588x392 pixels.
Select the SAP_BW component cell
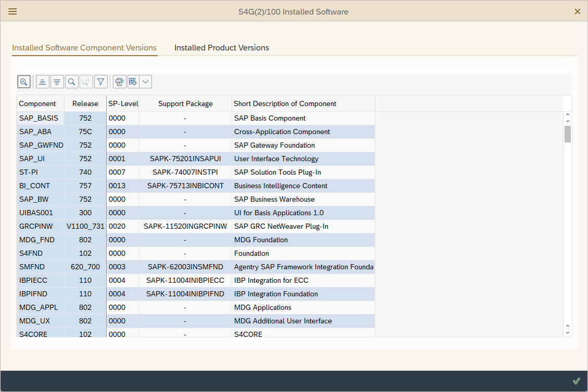pos(41,199)
